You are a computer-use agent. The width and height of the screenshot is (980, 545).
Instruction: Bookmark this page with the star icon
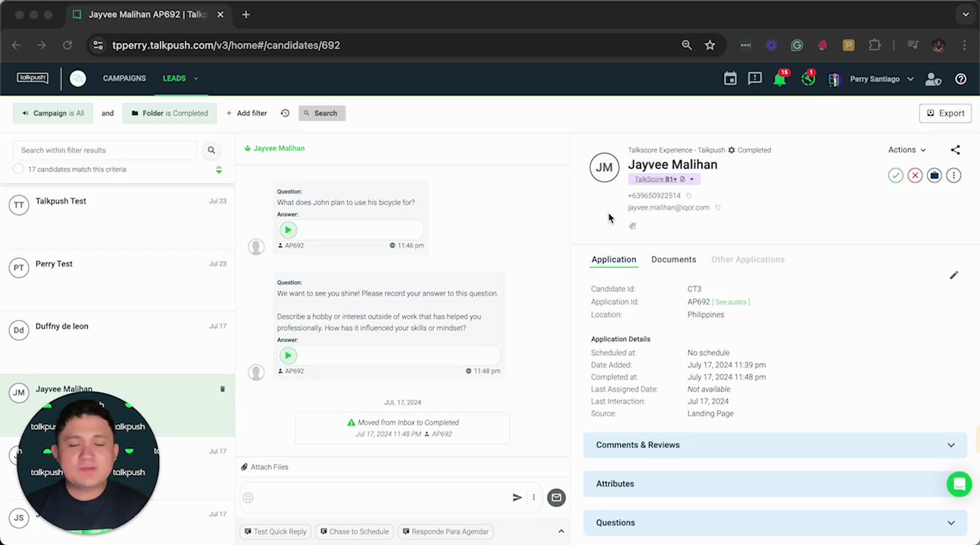[710, 45]
